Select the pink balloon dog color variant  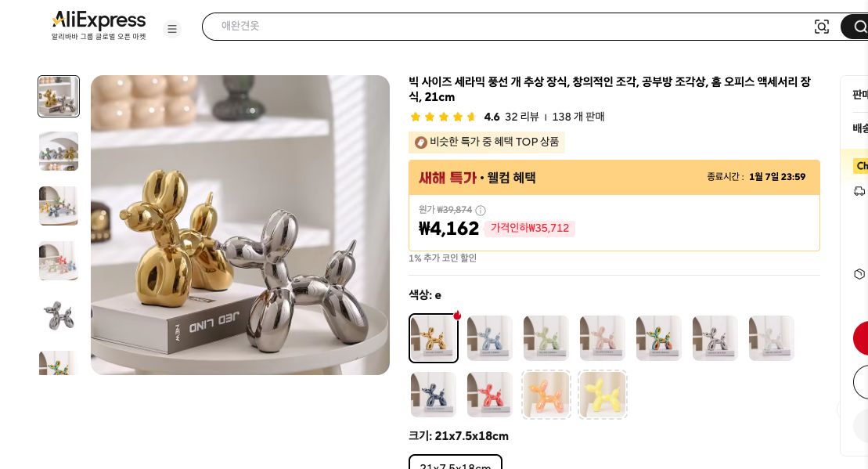602,337
